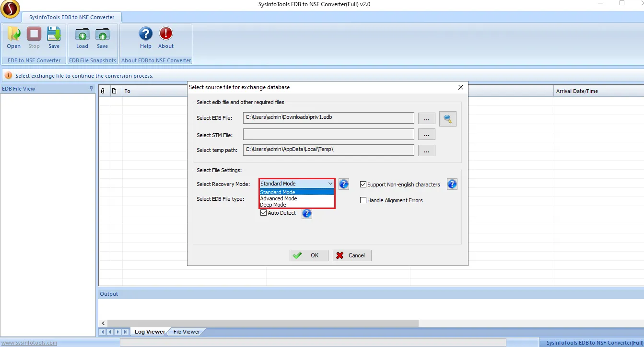Click the Select temp path field

328,150
